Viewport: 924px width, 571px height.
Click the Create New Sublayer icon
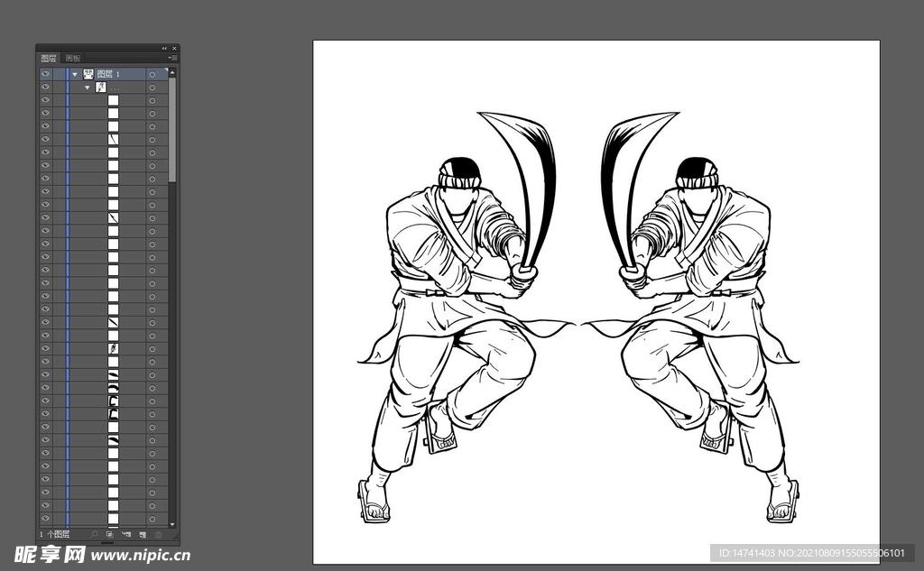point(125,534)
